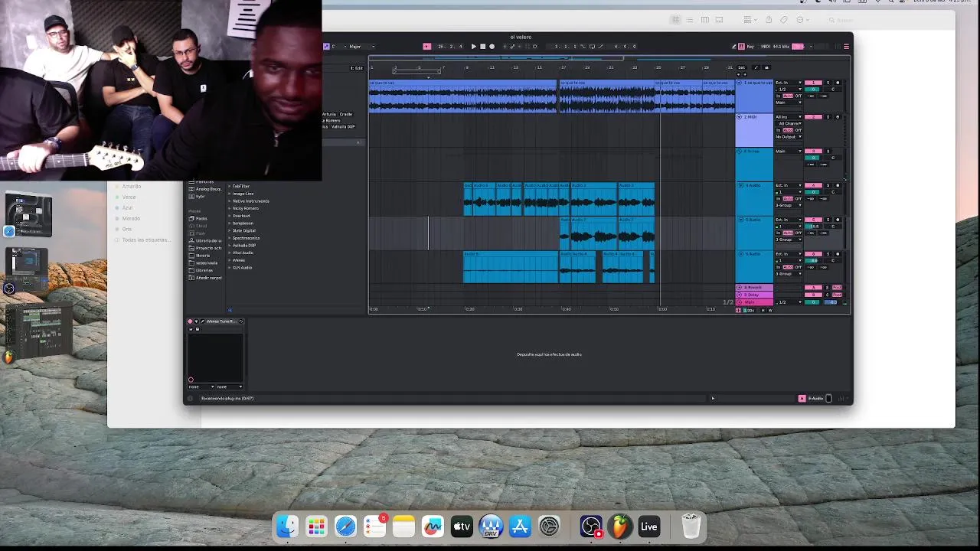Fold the 3 Group track arrow
The width and height of the screenshot is (980, 551).
[740, 152]
